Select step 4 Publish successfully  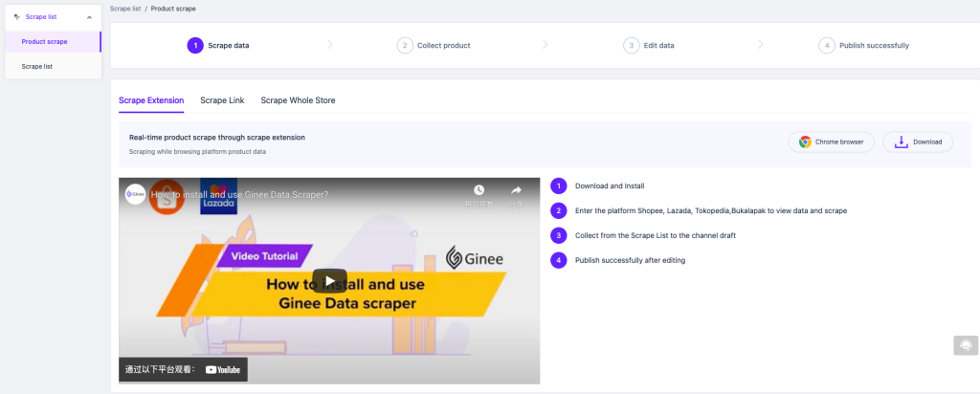point(827,46)
